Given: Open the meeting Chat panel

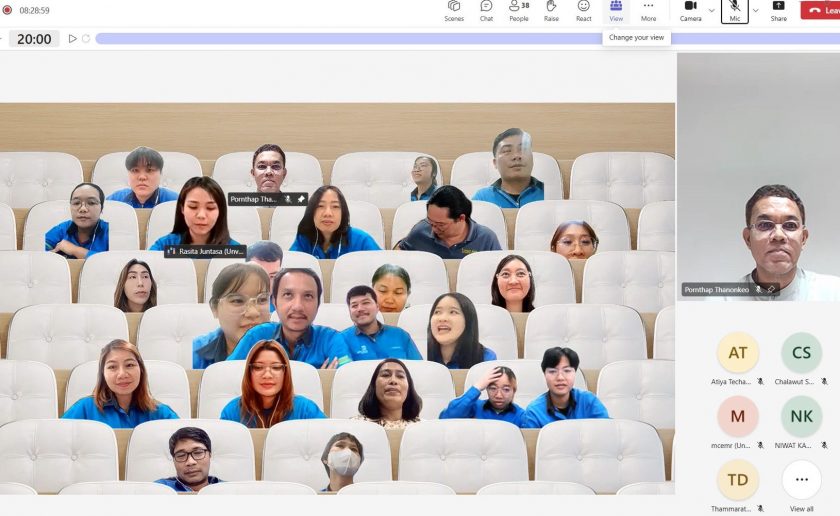Looking at the screenshot, I should click(486, 11).
